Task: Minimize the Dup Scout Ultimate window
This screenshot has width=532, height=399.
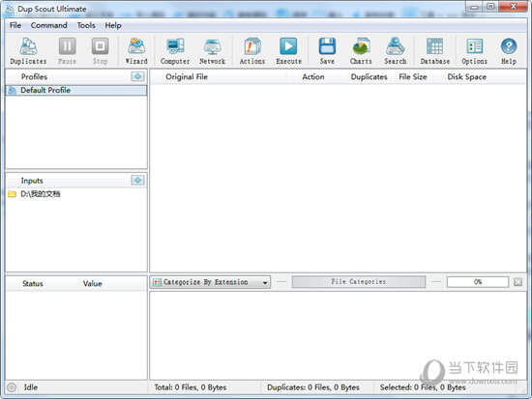Action: click(474, 7)
